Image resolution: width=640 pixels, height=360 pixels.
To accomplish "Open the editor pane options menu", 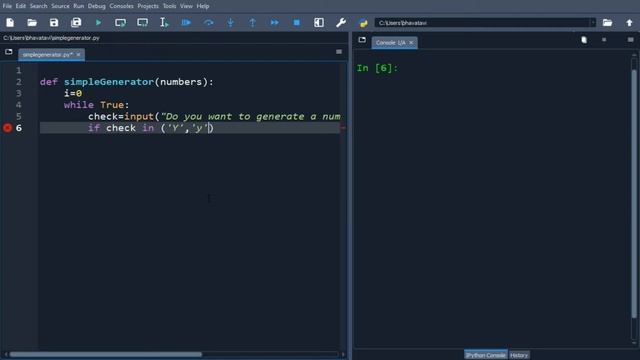I will [x=339, y=52].
